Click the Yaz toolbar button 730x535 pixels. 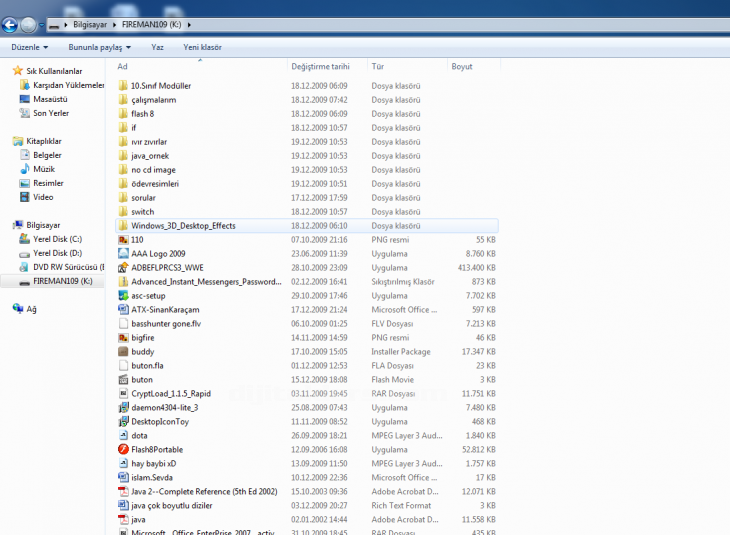tap(157, 47)
